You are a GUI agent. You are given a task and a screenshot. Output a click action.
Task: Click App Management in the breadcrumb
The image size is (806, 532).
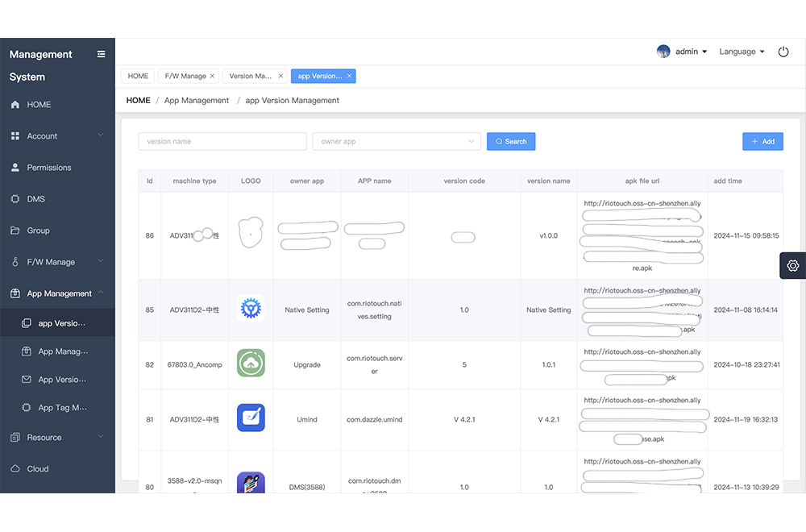coord(197,100)
